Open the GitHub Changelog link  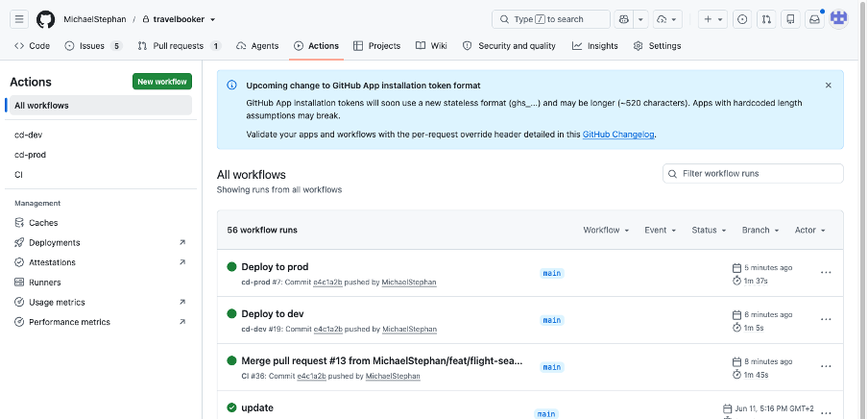(x=618, y=135)
